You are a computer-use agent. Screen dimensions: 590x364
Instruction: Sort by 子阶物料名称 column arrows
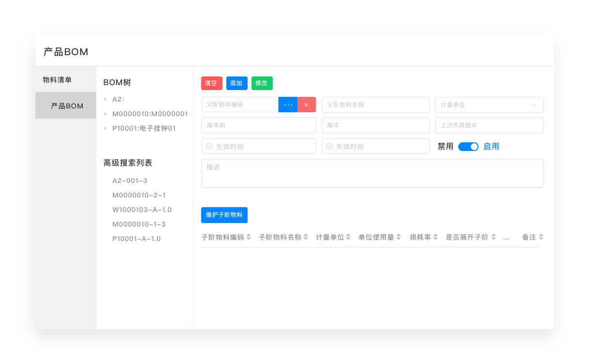306,237
